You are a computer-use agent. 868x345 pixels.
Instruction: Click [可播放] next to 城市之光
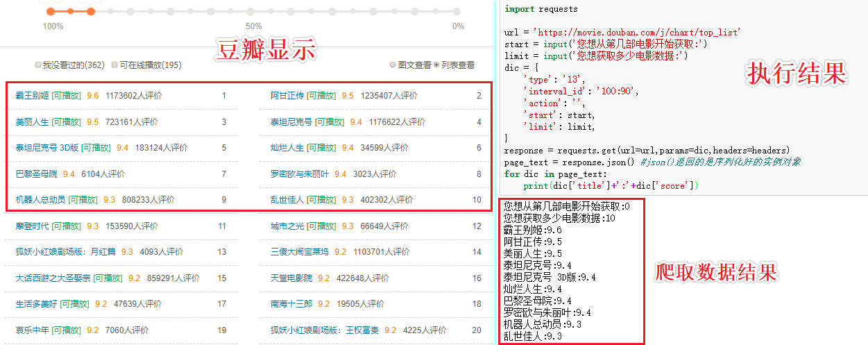pos(322,226)
